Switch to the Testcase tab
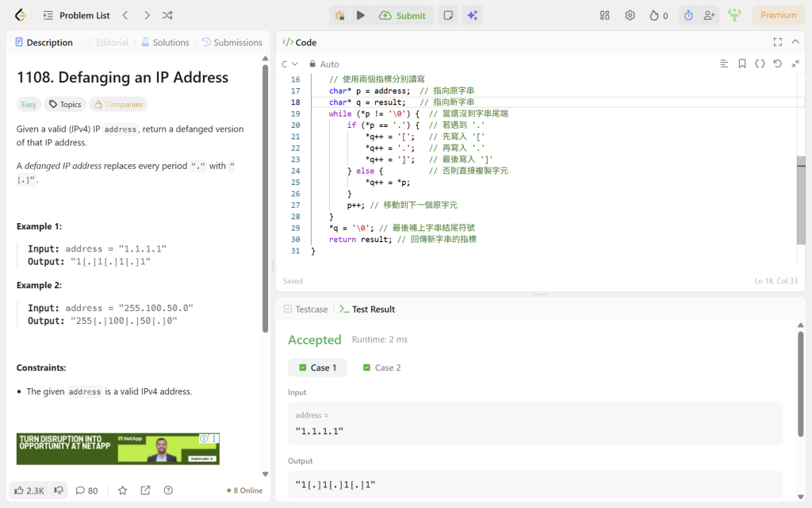The image size is (812, 508). coord(305,309)
